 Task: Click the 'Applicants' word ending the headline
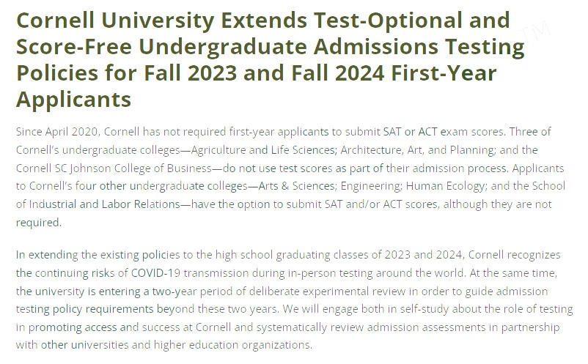click(x=74, y=99)
